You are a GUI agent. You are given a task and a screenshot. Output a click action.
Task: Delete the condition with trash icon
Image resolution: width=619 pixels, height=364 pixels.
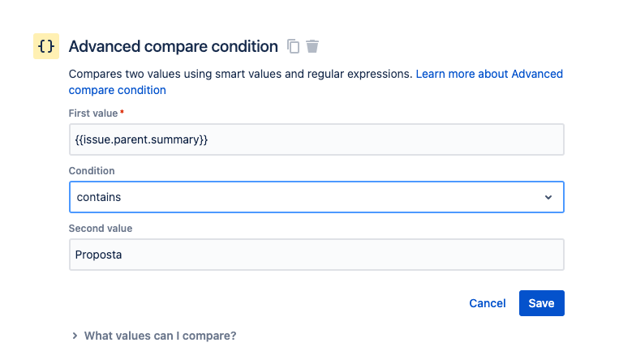coord(312,46)
